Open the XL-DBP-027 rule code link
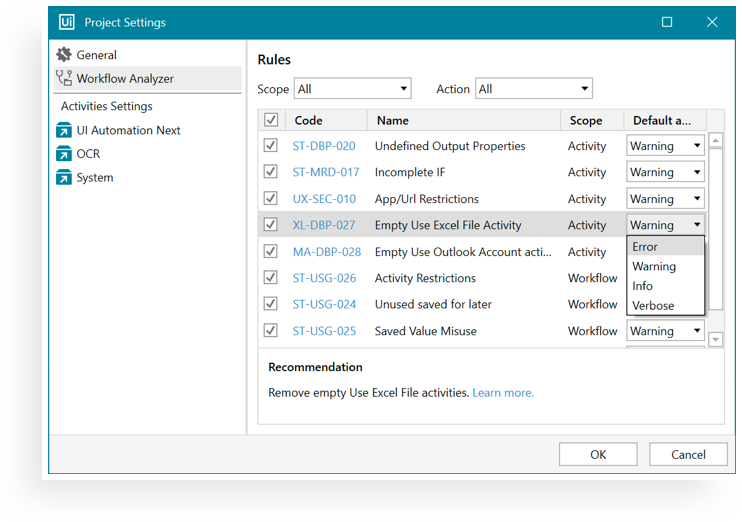Viewport: 742px width, 522px height. (x=324, y=225)
